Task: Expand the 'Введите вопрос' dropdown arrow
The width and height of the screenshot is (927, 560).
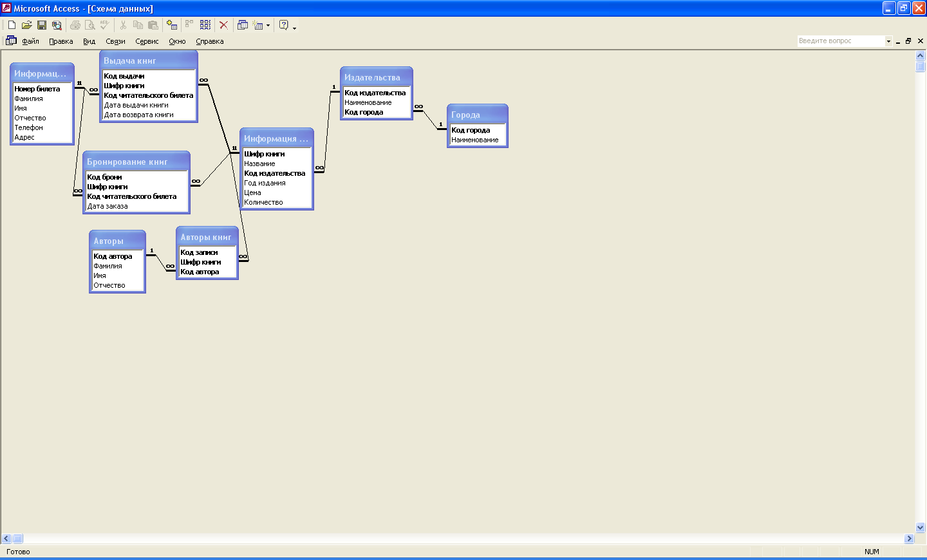Action: click(x=888, y=41)
